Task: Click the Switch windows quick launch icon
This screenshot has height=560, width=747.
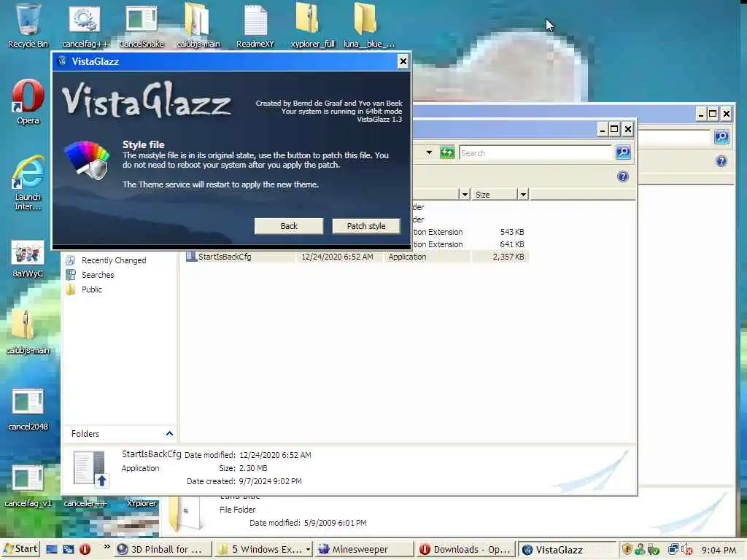Action: 68,550
